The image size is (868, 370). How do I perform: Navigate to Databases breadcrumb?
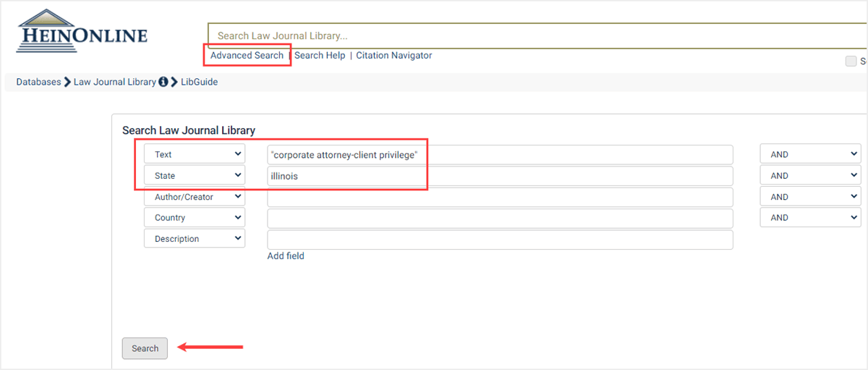click(x=38, y=82)
